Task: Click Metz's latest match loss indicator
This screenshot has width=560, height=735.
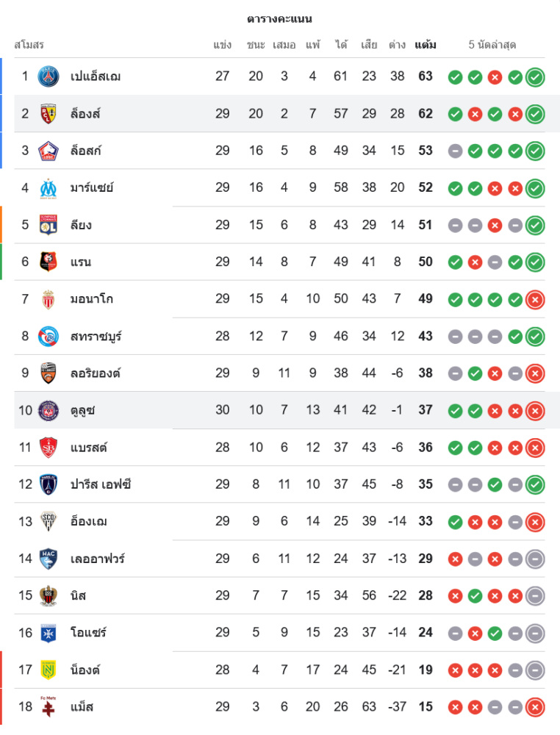Action: (535, 707)
